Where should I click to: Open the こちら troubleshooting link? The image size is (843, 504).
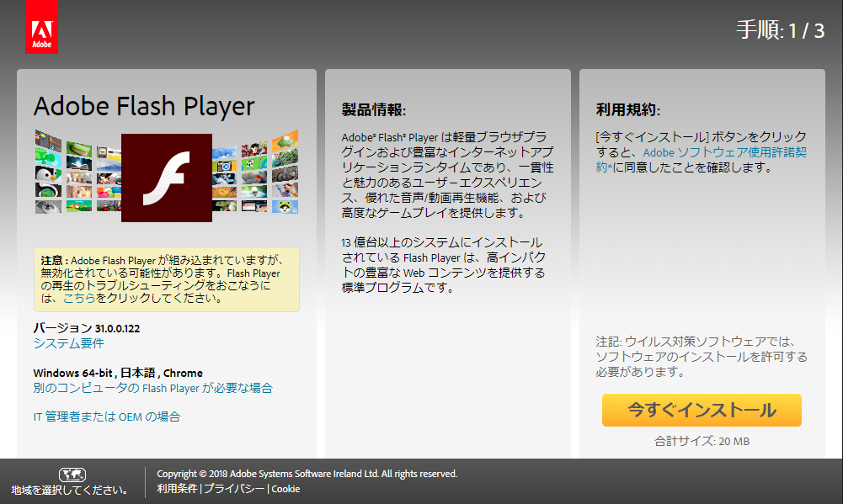tap(79, 298)
